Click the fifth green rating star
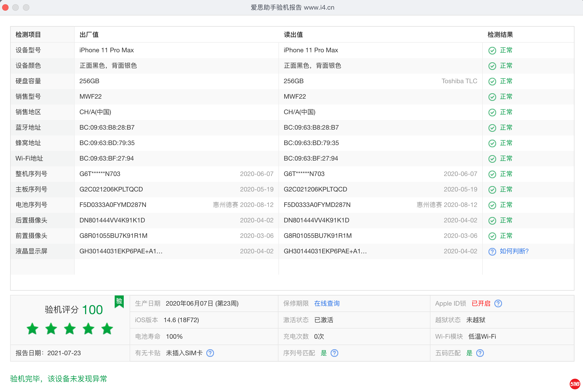This screenshot has height=392, width=583. click(x=107, y=329)
